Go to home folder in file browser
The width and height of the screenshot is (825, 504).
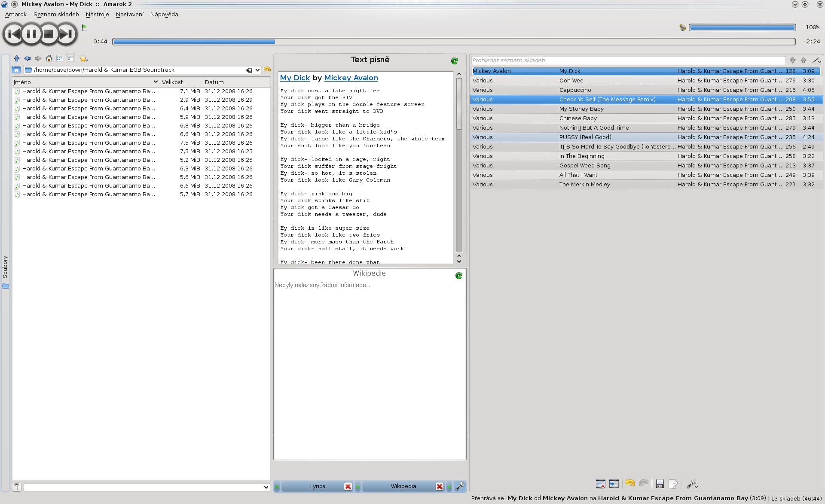49,58
